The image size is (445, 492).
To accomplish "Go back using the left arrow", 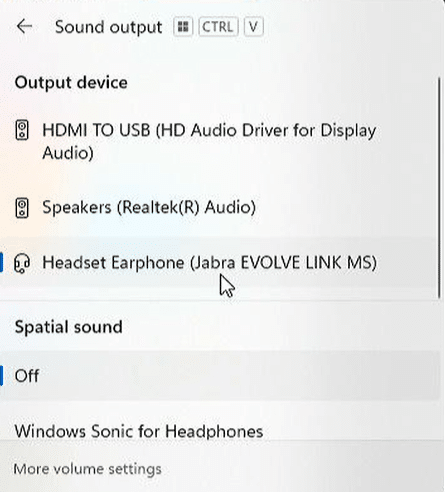I will click(x=24, y=27).
